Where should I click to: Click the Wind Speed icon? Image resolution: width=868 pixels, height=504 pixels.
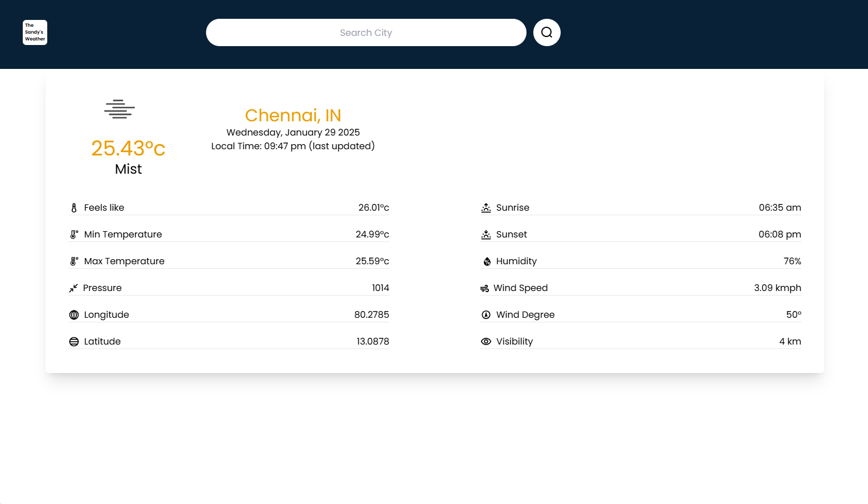[484, 288]
